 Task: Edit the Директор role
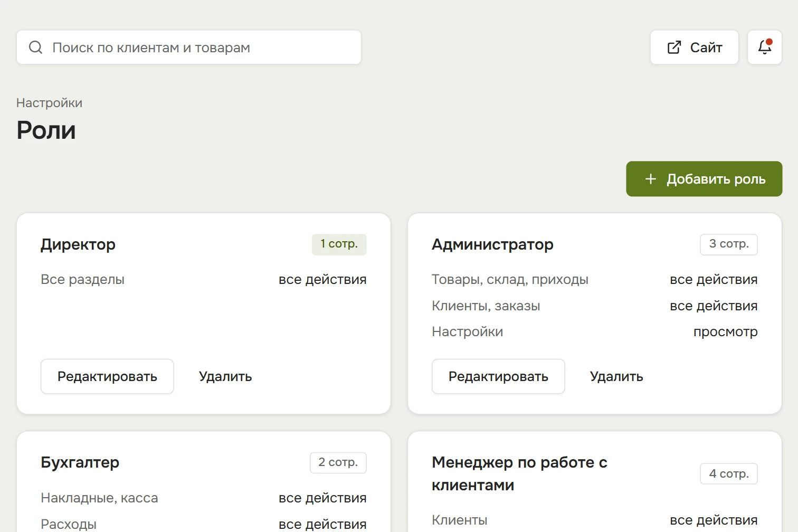click(x=107, y=376)
